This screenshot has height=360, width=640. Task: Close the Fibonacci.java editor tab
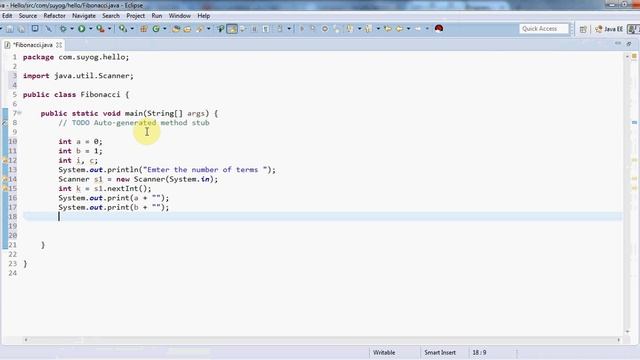pyautogui.click(x=59, y=45)
